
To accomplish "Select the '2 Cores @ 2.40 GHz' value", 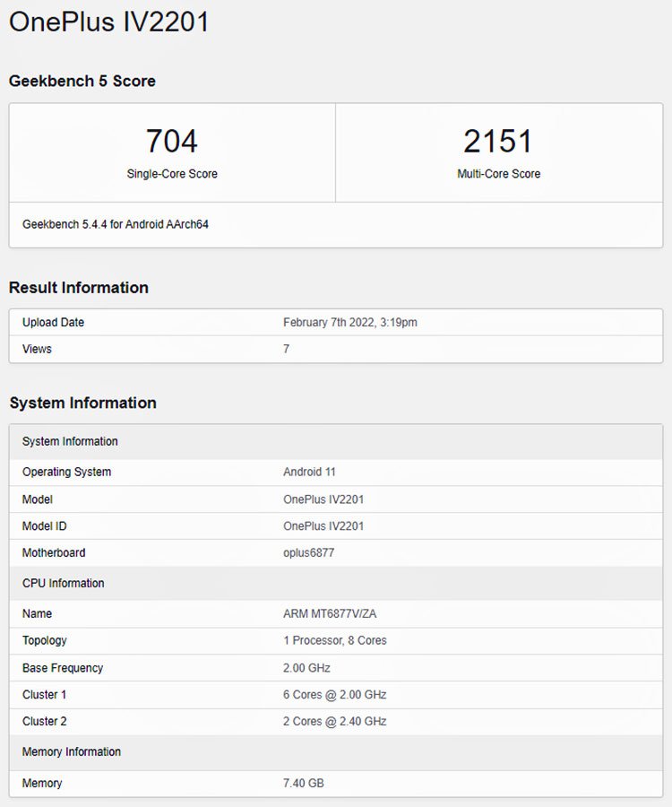I will (335, 722).
